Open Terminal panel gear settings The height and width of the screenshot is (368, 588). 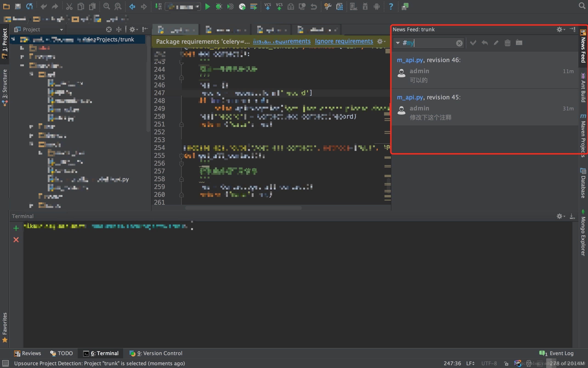(561, 216)
